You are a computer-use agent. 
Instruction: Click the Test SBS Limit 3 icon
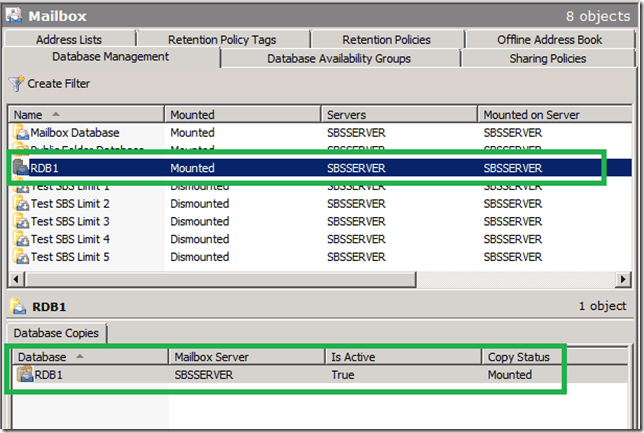22,221
